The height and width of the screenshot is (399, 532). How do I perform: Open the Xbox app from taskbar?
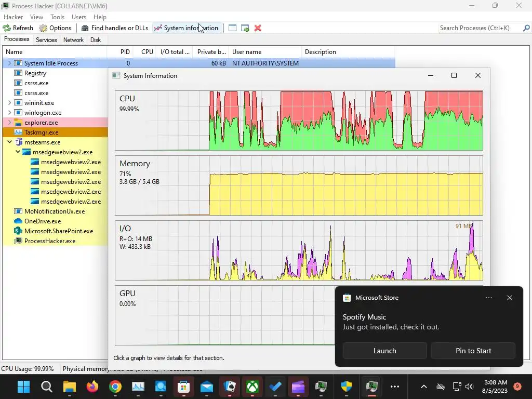coord(252,387)
